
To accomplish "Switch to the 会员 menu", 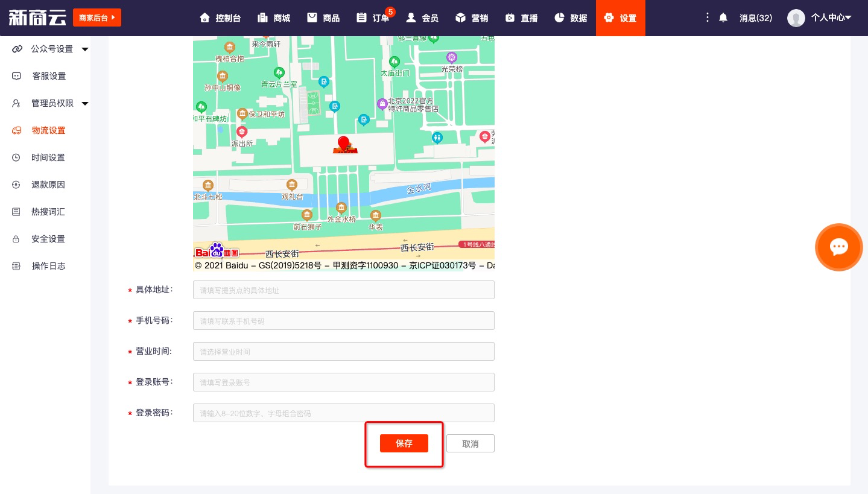I will (422, 18).
